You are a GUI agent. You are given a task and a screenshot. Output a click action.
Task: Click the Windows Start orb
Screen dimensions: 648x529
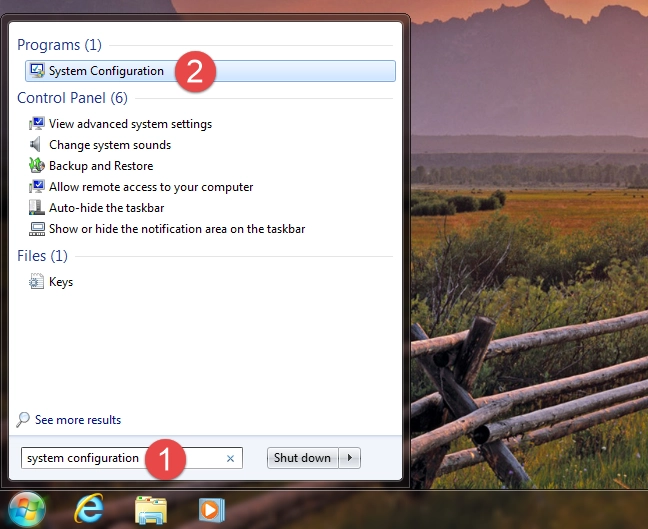(x=27, y=510)
